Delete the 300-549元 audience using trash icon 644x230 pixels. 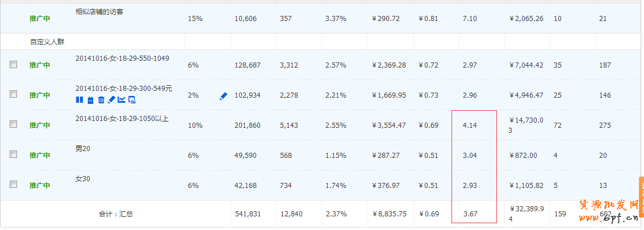click(x=101, y=100)
